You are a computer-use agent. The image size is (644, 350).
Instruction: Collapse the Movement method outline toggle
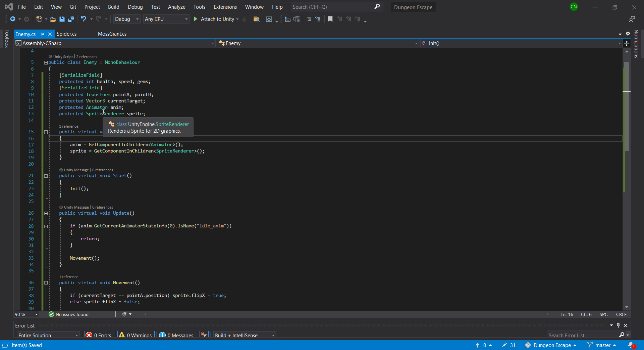click(x=46, y=283)
